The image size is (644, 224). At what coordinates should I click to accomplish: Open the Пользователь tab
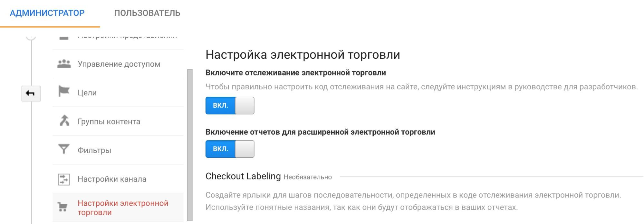pyautogui.click(x=147, y=13)
